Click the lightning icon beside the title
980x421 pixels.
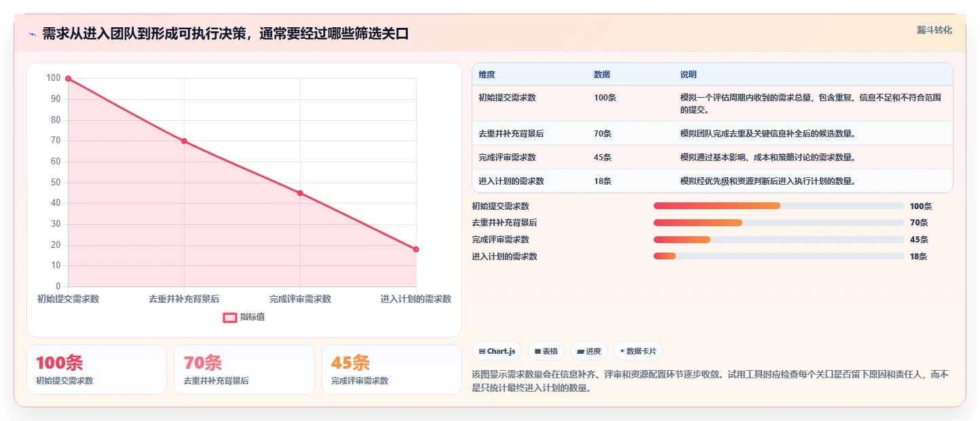(x=33, y=34)
